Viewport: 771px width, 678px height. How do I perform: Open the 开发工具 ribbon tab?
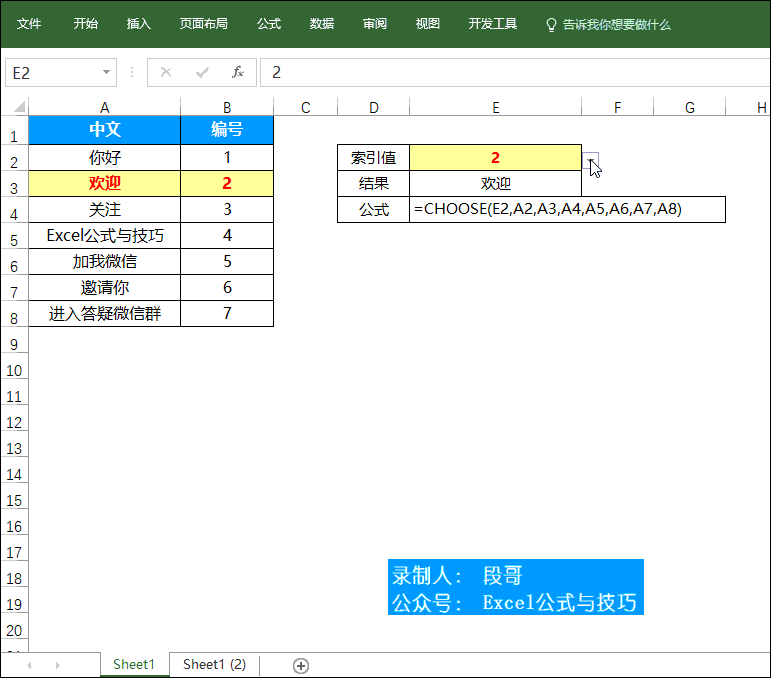click(493, 24)
